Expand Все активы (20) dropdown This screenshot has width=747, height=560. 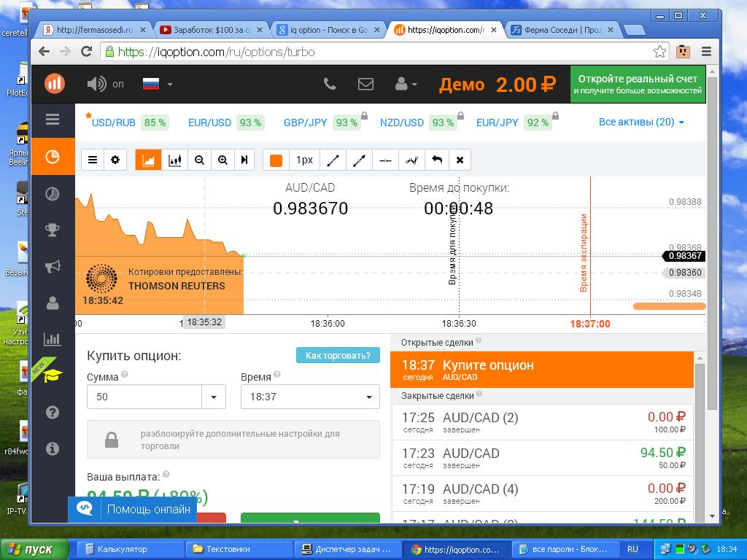(640, 122)
